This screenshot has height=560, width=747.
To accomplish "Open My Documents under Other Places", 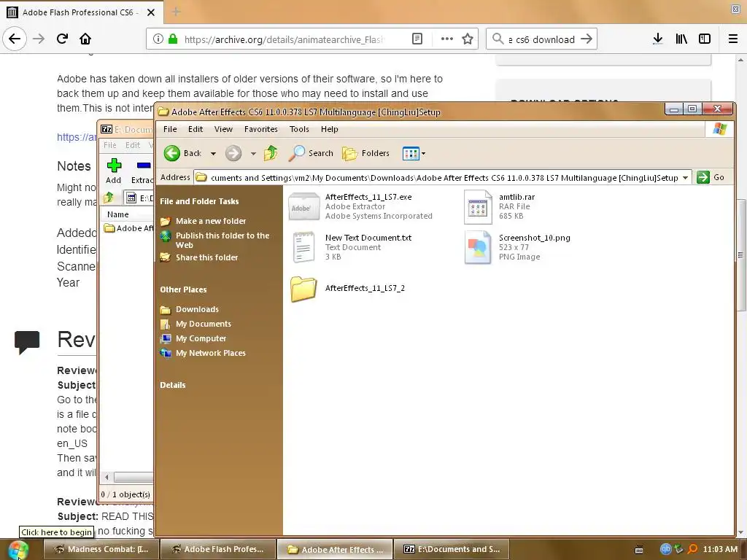I will pyautogui.click(x=204, y=324).
